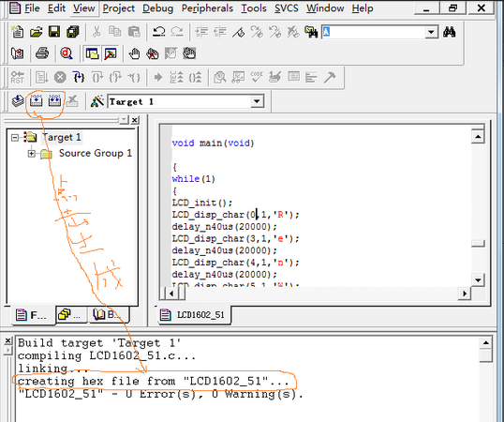Close the project workspace panel
Screen dimensions: 504x422
click(135, 120)
